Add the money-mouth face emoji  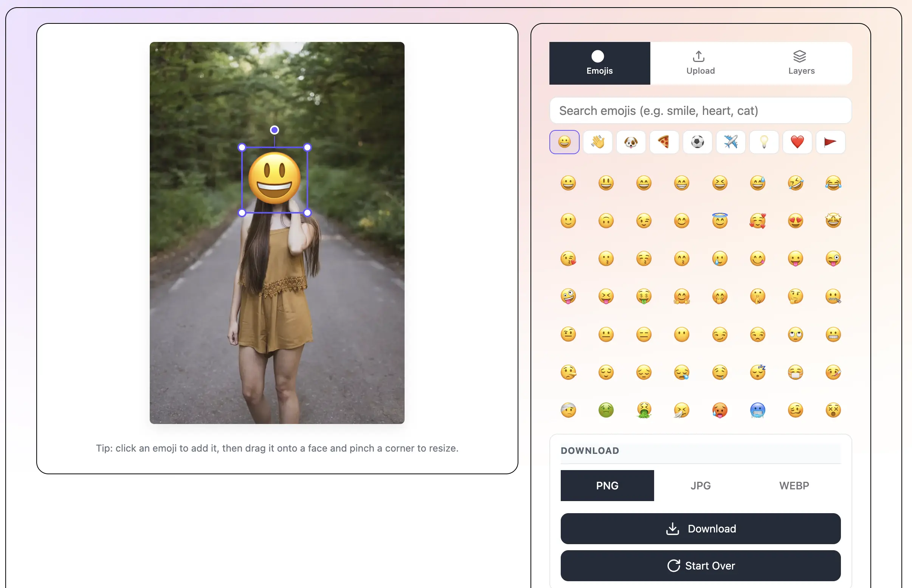(644, 296)
